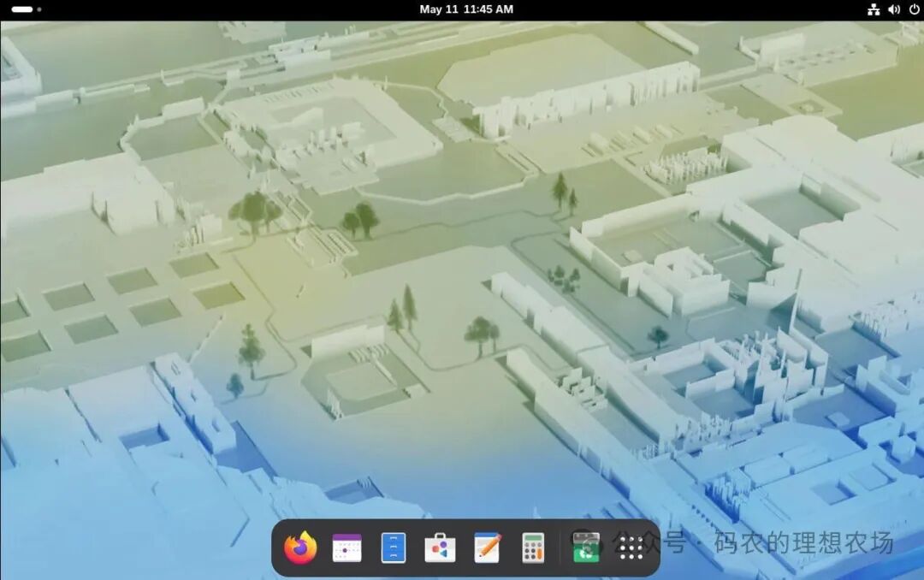924x580 pixels.
Task: Click the volume speaker icon in top bar
Action: (894, 9)
